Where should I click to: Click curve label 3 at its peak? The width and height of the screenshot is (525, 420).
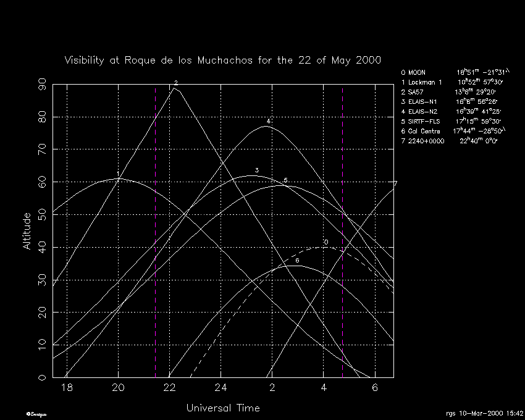(256, 170)
